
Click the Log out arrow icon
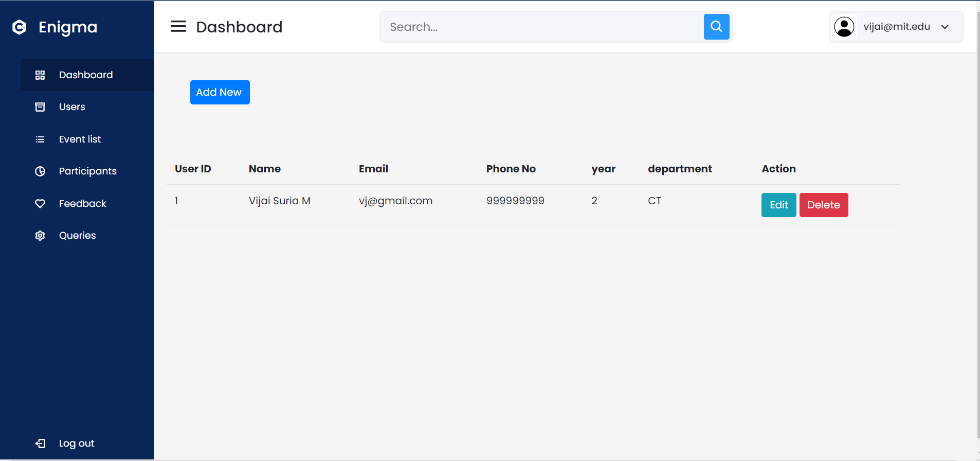(40, 444)
